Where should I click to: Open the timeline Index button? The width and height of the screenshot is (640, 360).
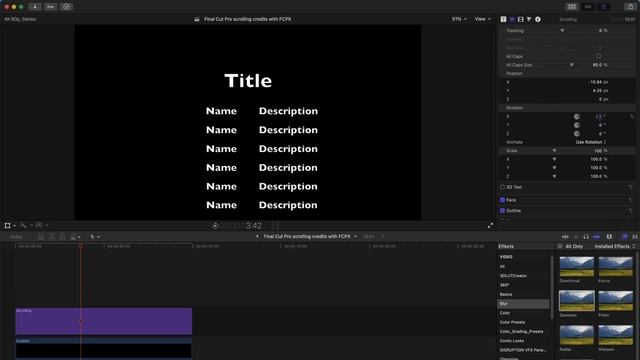pos(16,237)
